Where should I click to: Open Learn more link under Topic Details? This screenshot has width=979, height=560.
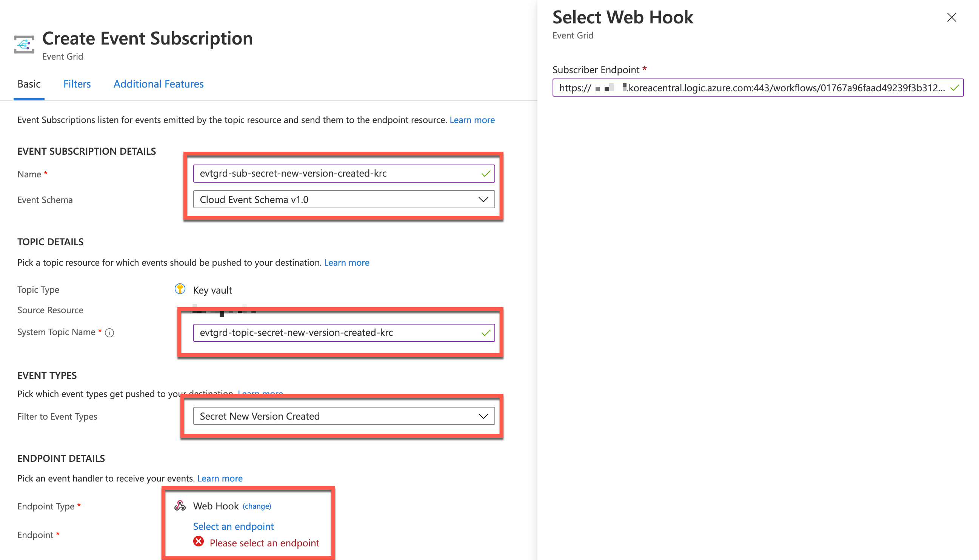(346, 263)
